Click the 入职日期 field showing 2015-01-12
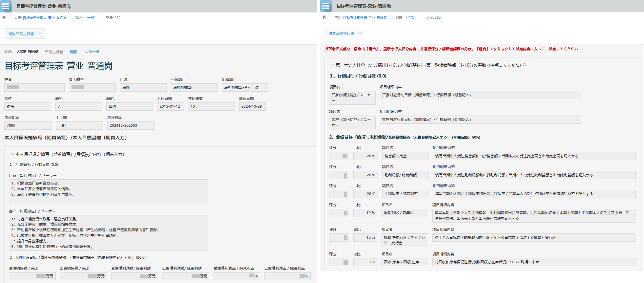644x283 pixels. pyautogui.click(x=170, y=106)
